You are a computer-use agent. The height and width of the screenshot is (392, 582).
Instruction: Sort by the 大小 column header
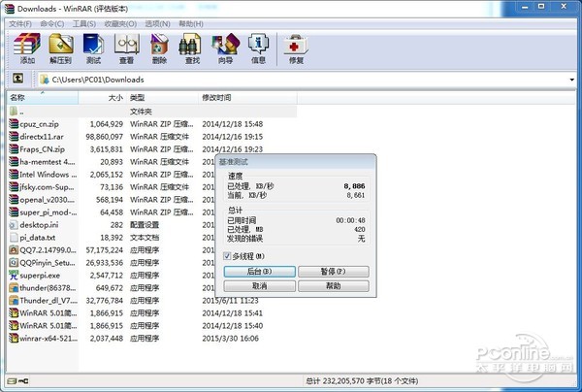103,98
